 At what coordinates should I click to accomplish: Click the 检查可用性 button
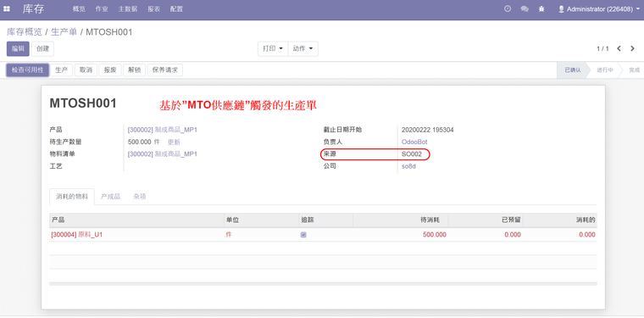[x=27, y=70]
